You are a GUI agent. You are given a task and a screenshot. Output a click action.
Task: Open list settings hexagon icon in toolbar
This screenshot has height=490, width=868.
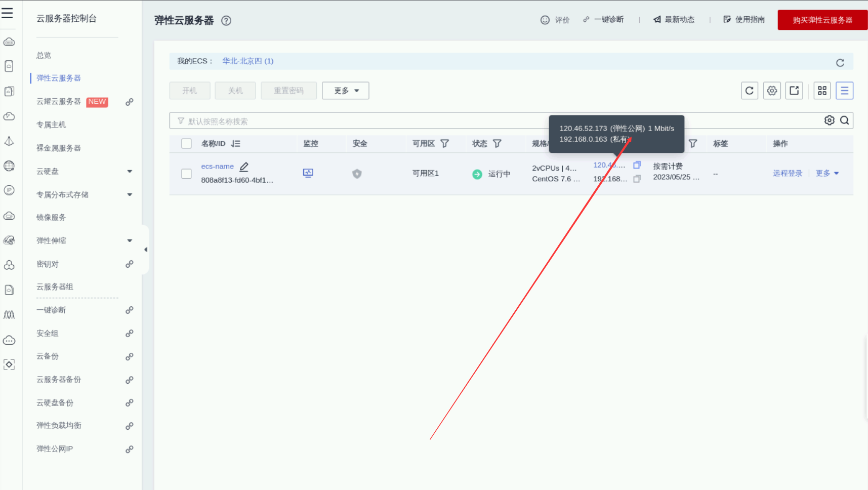[x=772, y=91]
